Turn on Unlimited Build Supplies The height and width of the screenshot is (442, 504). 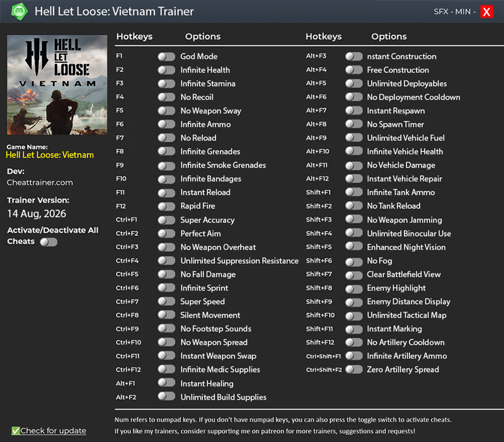166,397
